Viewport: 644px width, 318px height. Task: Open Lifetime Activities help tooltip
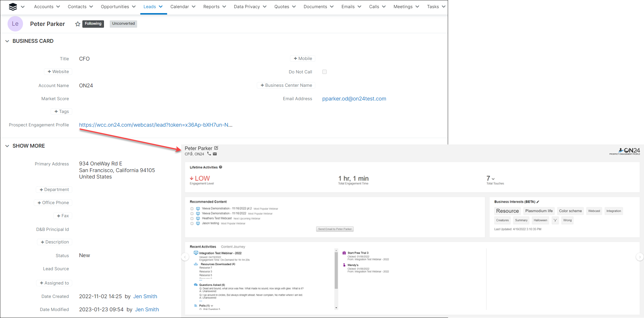pos(220,167)
